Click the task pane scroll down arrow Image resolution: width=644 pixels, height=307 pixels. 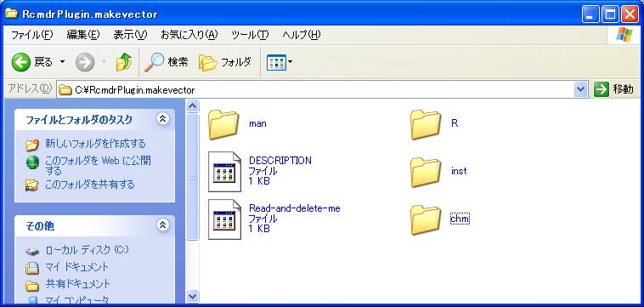click(x=192, y=296)
